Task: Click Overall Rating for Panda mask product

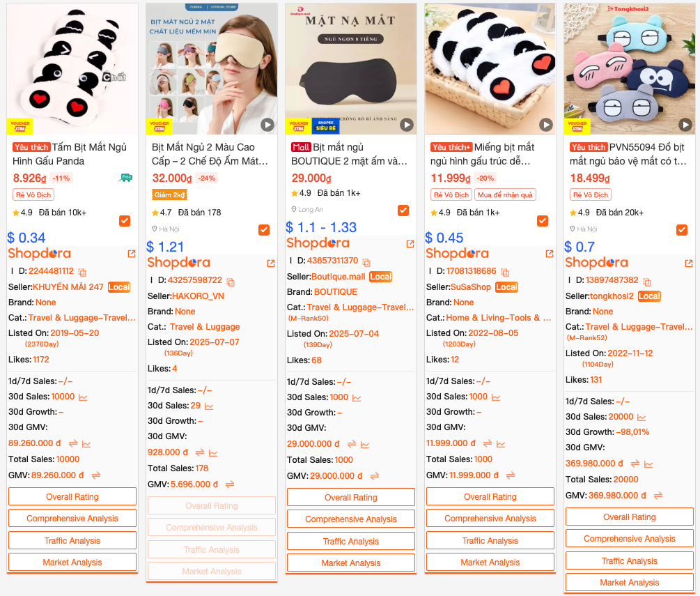Action: [x=72, y=496]
